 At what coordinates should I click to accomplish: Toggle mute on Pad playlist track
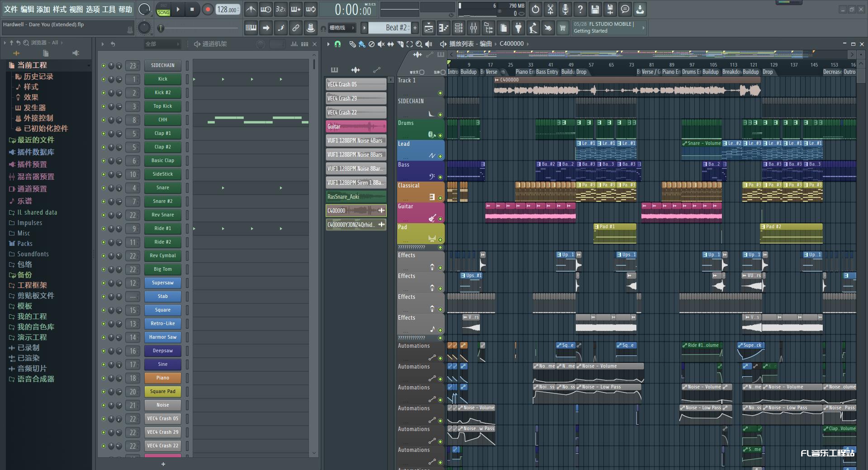click(440, 240)
